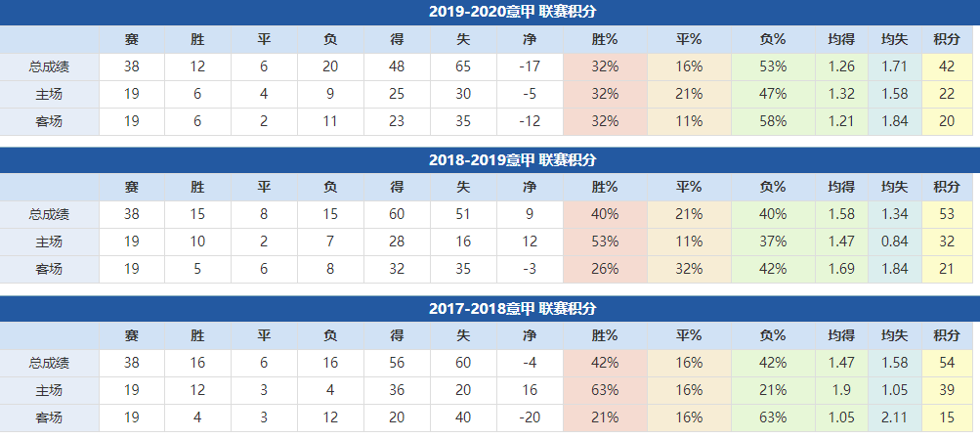The image size is (980, 439).
Task: Select 客场 row label in 2017-2018 table
Action: click(x=49, y=417)
